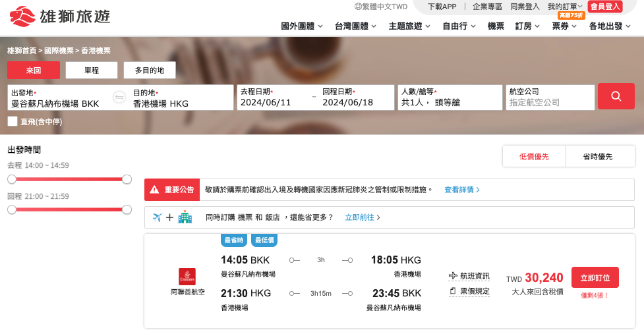The height and width of the screenshot is (332, 644).
Task: Open 查看詳情 announcement details link
Action: (462, 190)
